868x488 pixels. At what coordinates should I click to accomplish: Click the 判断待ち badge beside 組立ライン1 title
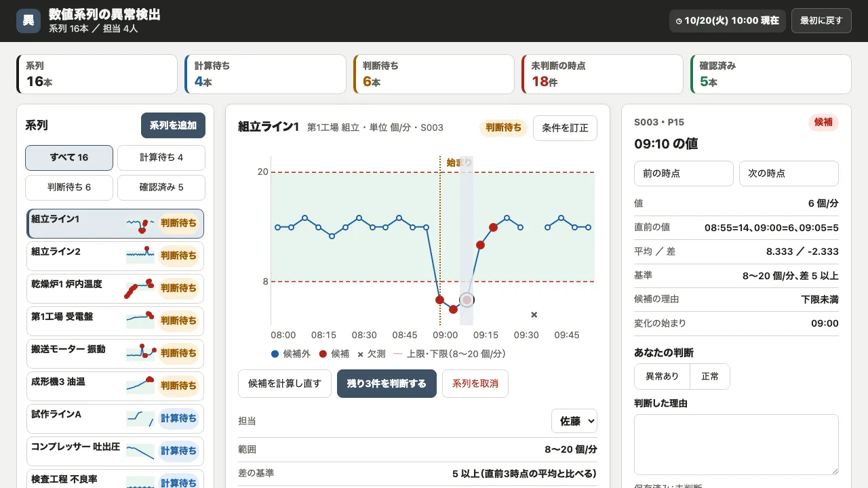coord(503,127)
